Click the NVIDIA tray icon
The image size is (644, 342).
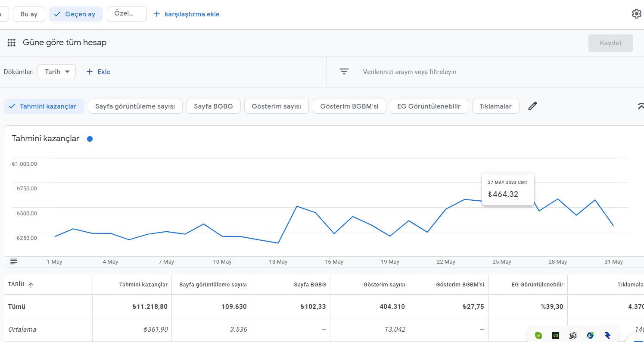tap(556, 335)
